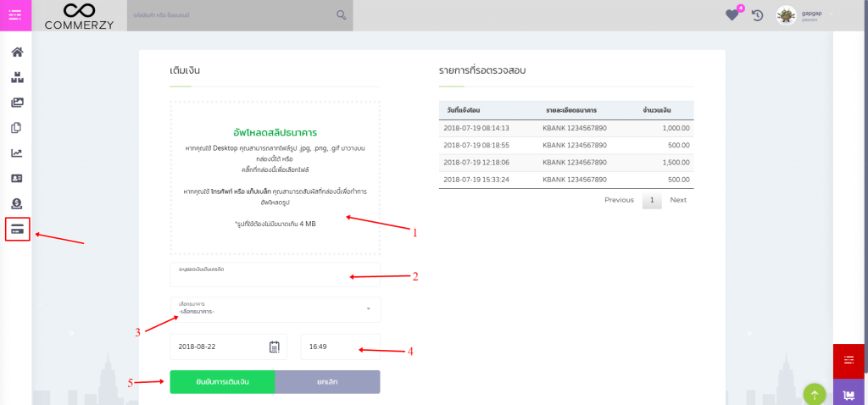This screenshot has width=868, height=405.
Task: Open favorites heart icon with badge
Action: [x=732, y=15]
